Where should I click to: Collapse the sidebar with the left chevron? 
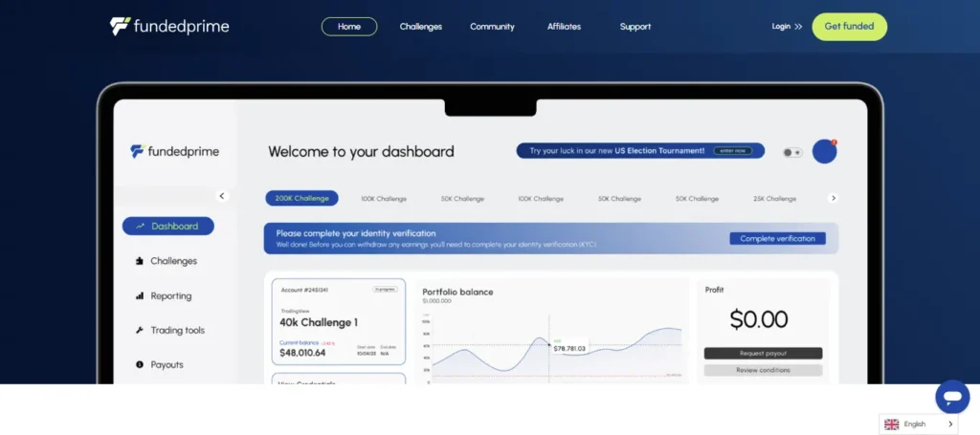[x=221, y=196]
